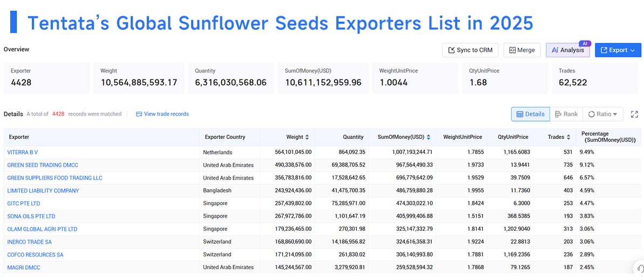644x280 pixels.
Task: Click the Sync to CRM button
Action: (x=470, y=50)
